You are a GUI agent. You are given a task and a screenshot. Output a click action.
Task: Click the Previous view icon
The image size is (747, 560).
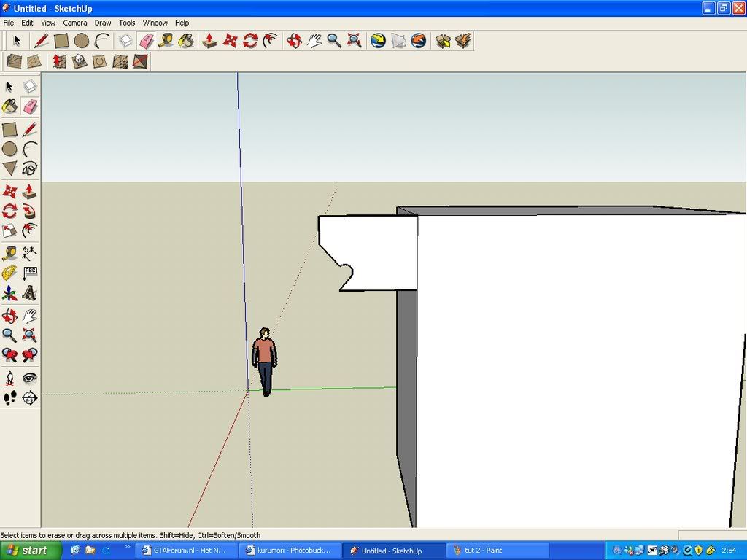(9, 355)
